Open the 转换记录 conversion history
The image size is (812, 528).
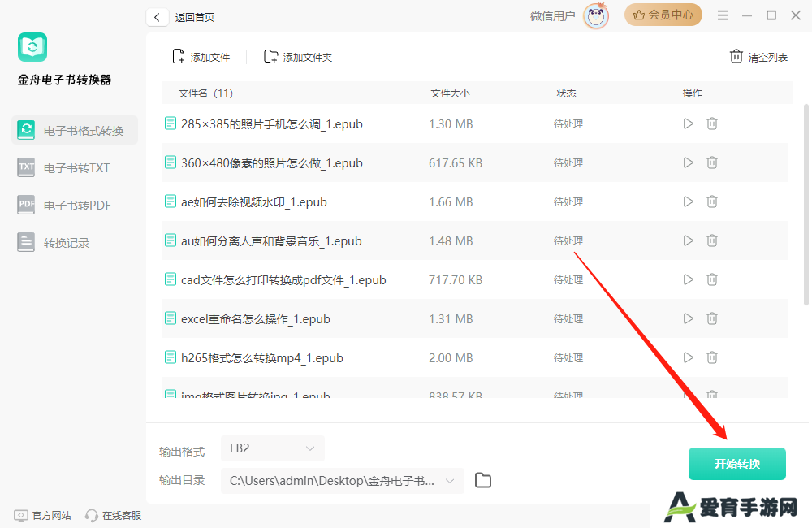[x=54, y=243]
